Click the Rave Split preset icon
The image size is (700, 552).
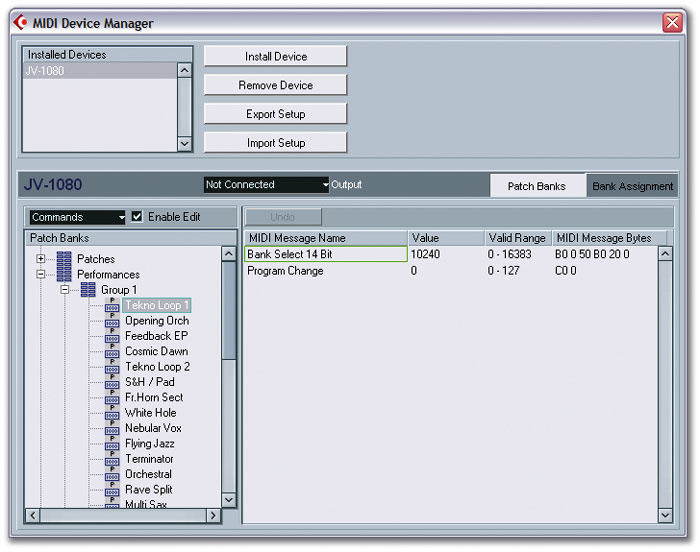click(112, 489)
